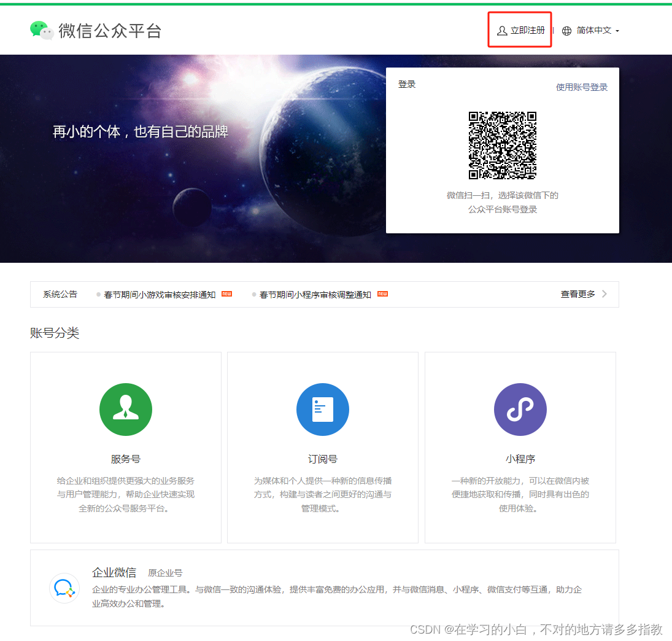Switch to 使用账号登录 login mode
This screenshot has height=641, width=672.
tap(582, 87)
